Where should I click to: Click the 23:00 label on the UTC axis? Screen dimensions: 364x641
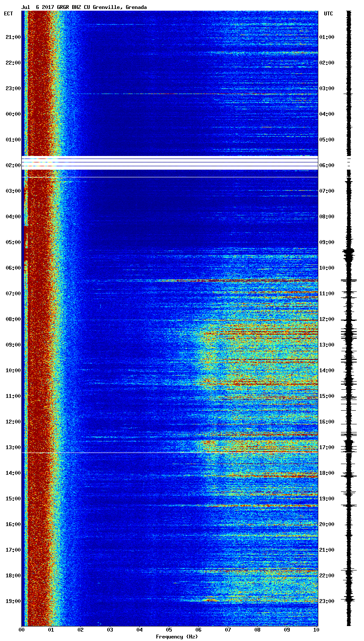pos(327,601)
